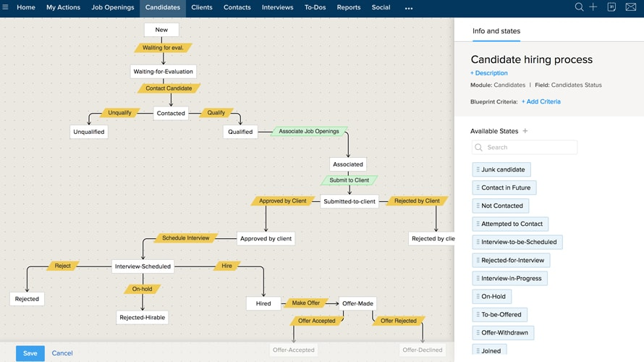This screenshot has height=362, width=644.
Task: Click the plus icon in top navigation
Action: coord(593,7)
